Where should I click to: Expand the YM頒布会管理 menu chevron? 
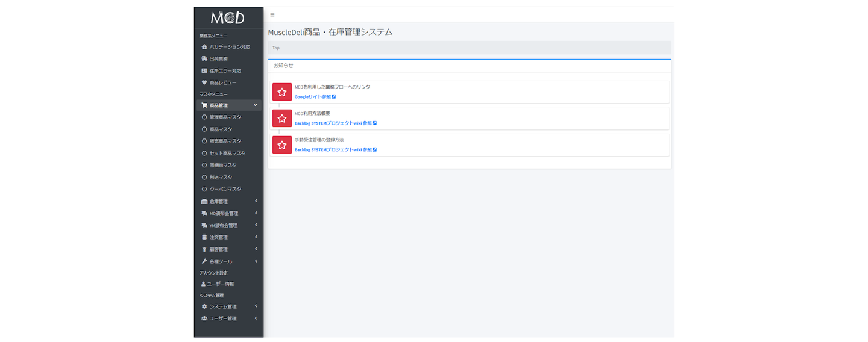256,225
